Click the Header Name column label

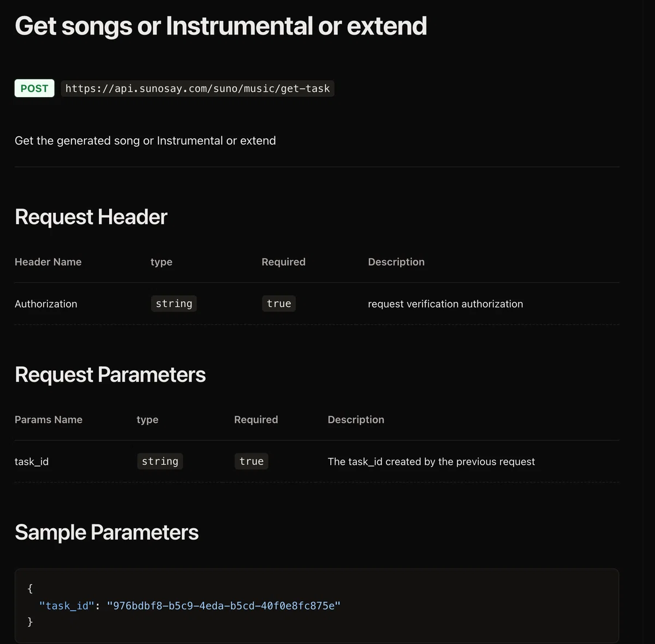coord(48,262)
